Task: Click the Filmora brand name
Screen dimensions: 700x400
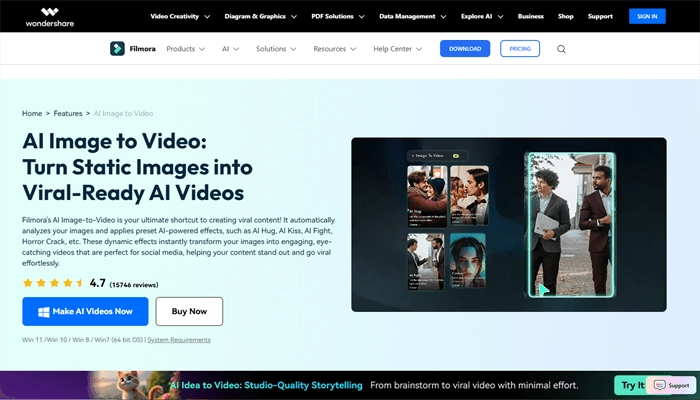Action: coord(142,49)
